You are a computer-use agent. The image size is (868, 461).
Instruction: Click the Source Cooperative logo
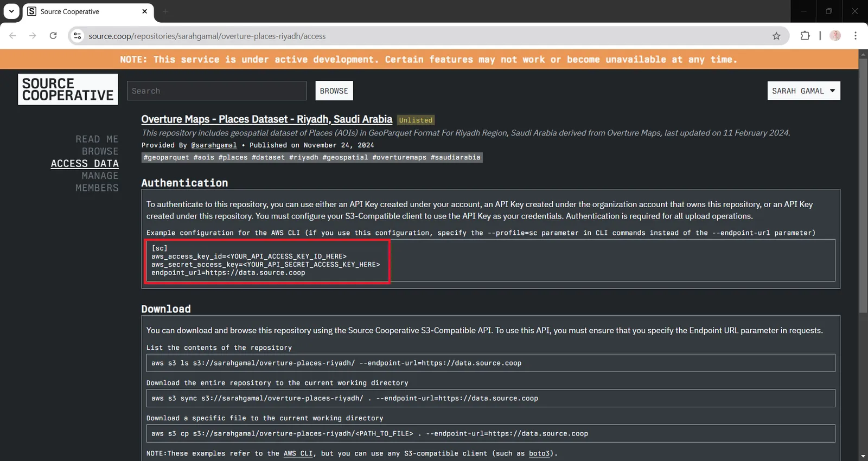pos(68,89)
